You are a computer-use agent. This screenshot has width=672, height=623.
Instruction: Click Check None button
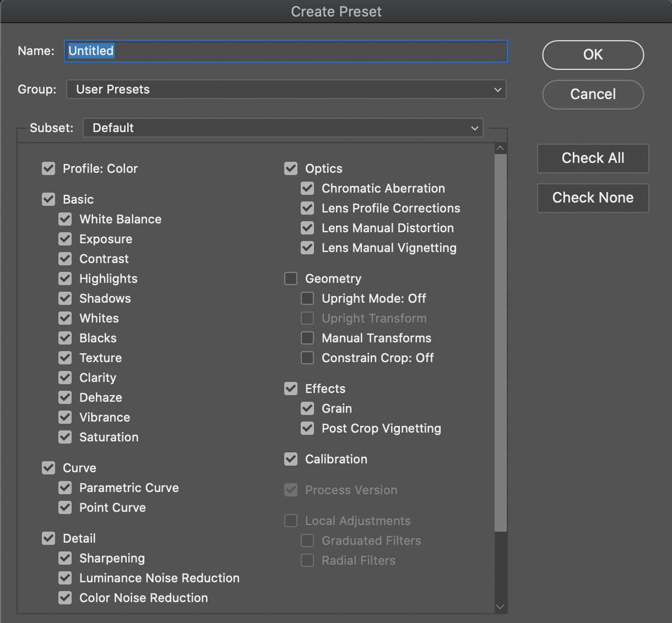click(x=593, y=198)
